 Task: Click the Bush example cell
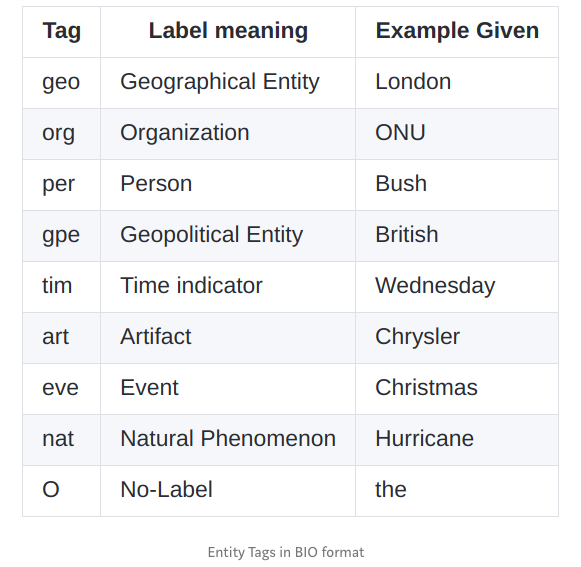(x=457, y=185)
